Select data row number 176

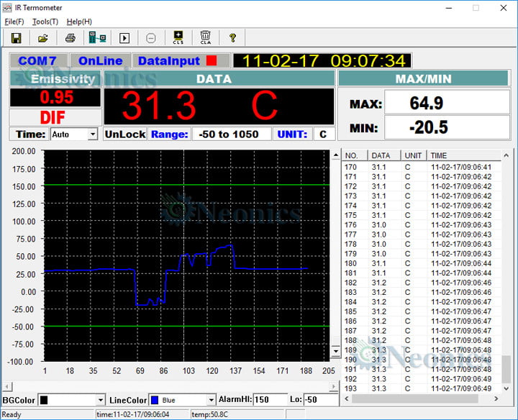(x=422, y=225)
